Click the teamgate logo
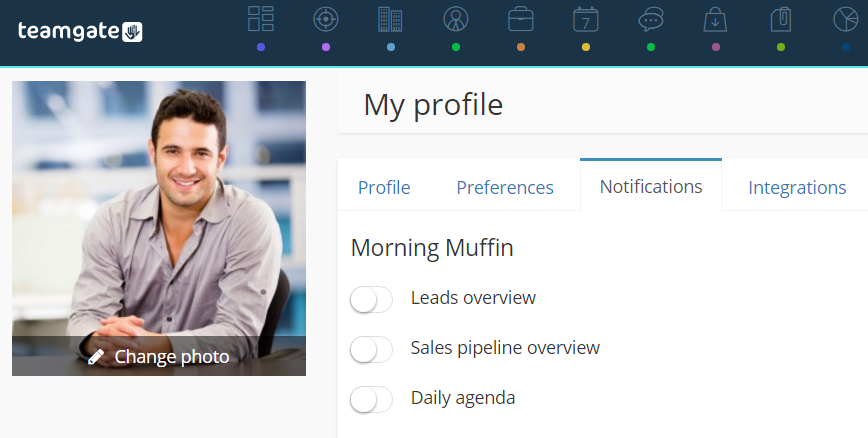The width and height of the screenshot is (868, 438). (80, 31)
